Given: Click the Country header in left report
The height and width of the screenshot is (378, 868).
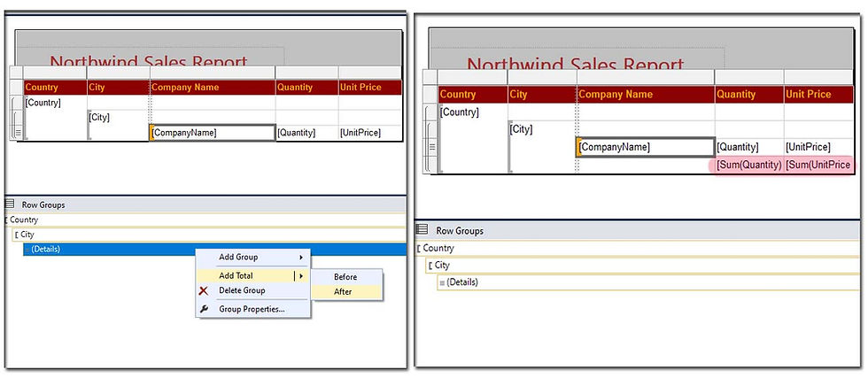Looking at the screenshot, I should pos(55,88).
